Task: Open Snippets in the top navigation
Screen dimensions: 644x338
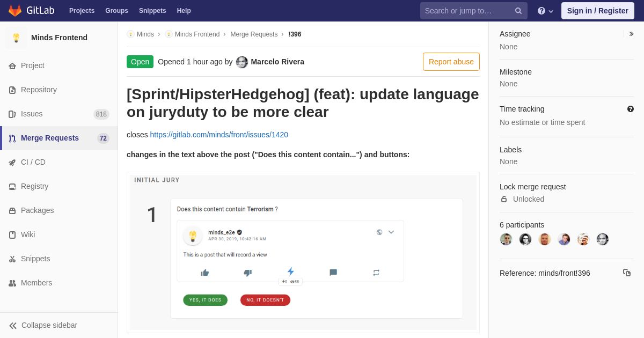Action: point(152,11)
